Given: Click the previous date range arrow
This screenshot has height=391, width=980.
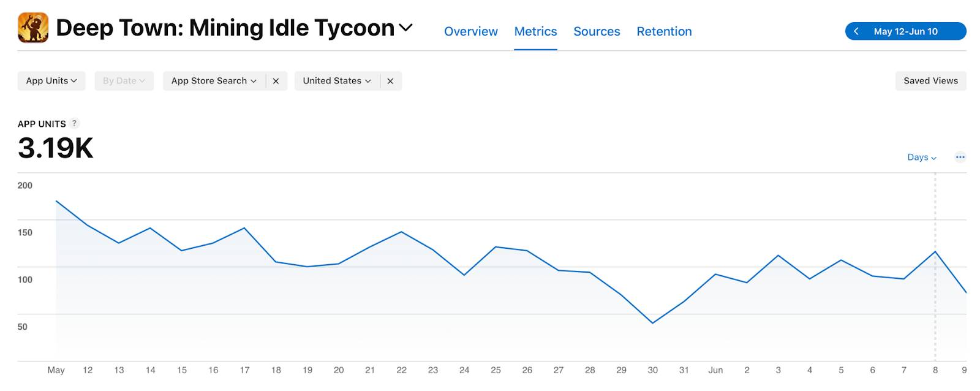Looking at the screenshot, I should coord(856,31).
